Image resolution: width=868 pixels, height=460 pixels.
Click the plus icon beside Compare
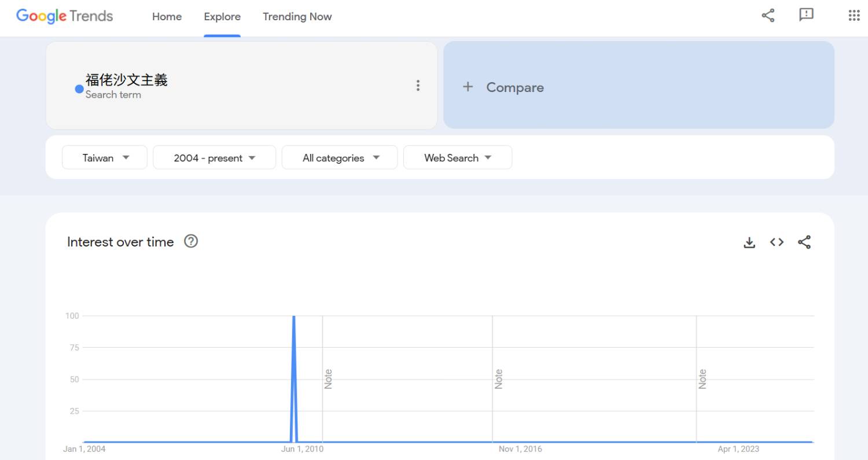click(468, 87)
